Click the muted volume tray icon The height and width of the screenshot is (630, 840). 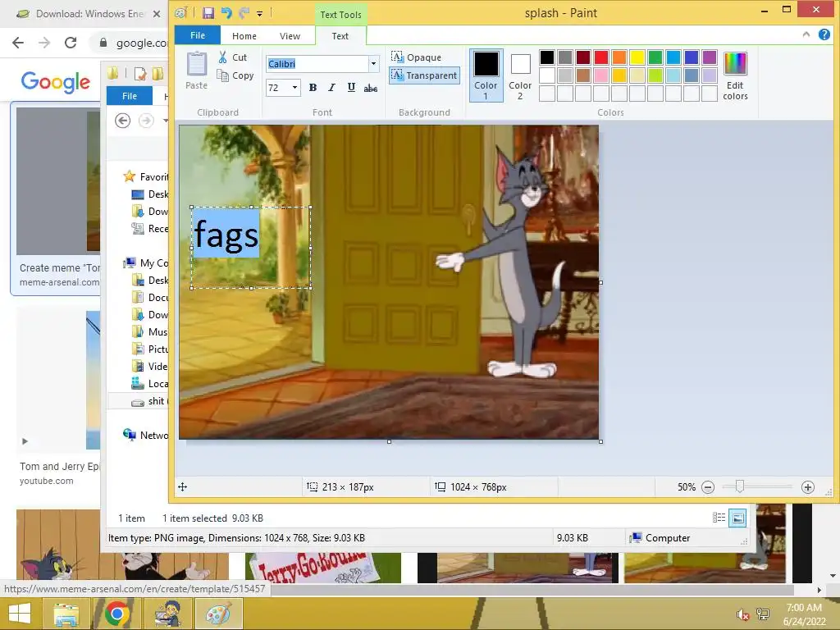(742, 614)
